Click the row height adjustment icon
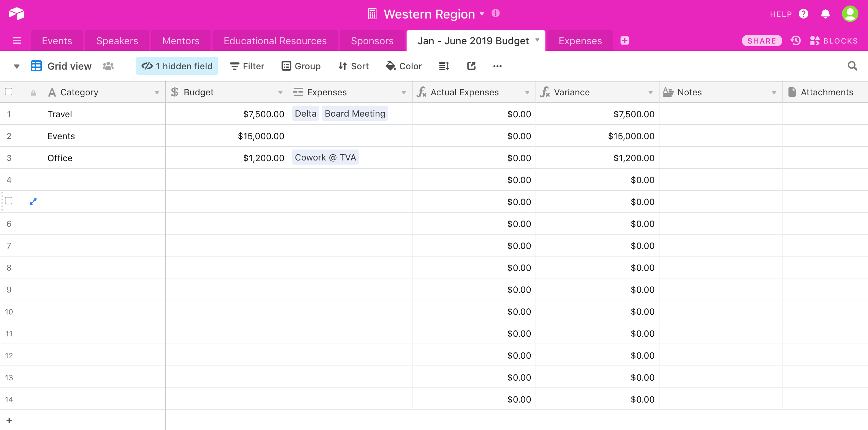 [x=443, y=66]
